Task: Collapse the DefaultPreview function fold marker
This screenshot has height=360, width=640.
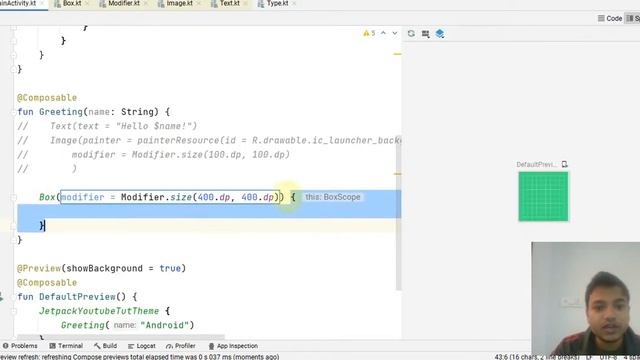Action: tap(13, 297)
